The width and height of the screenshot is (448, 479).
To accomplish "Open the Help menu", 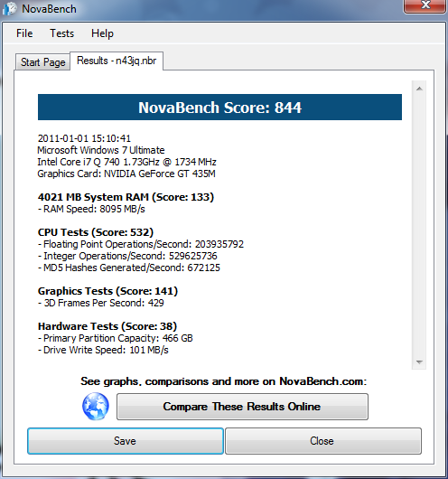I will pyautogui.click(x=102, y=33).
